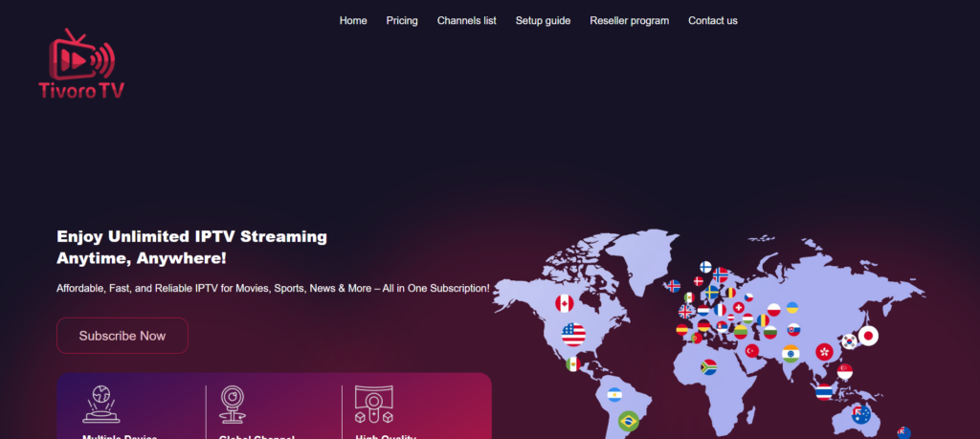
Task: Click the Tivoro TV logo
Action: pos(81,64)
